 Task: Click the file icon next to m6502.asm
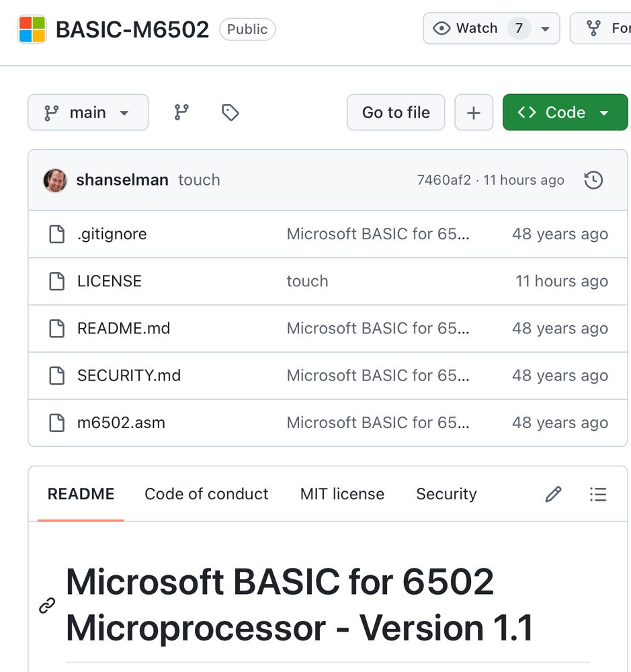click(56, 423)
